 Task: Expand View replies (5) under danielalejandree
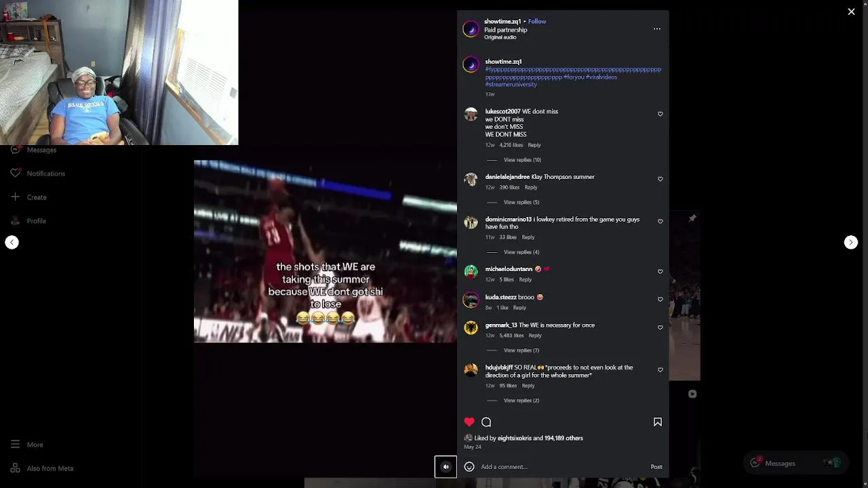pos(521,202)
